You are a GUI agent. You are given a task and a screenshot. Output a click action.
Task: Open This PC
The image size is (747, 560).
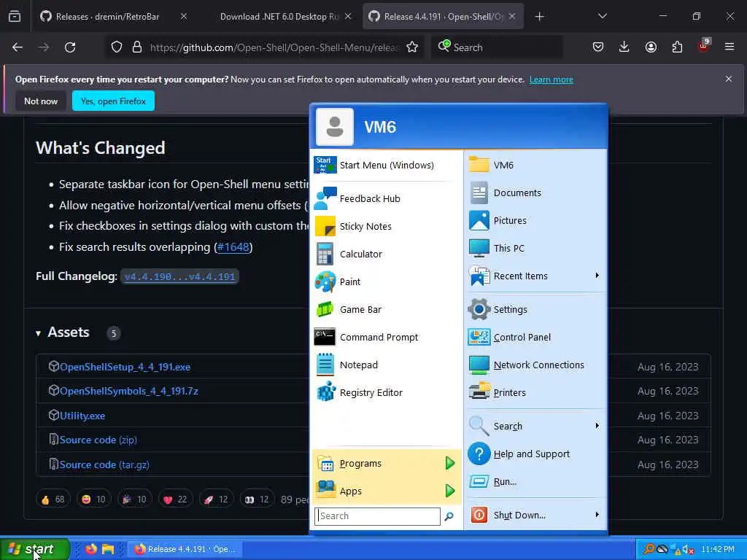(536, 248)
